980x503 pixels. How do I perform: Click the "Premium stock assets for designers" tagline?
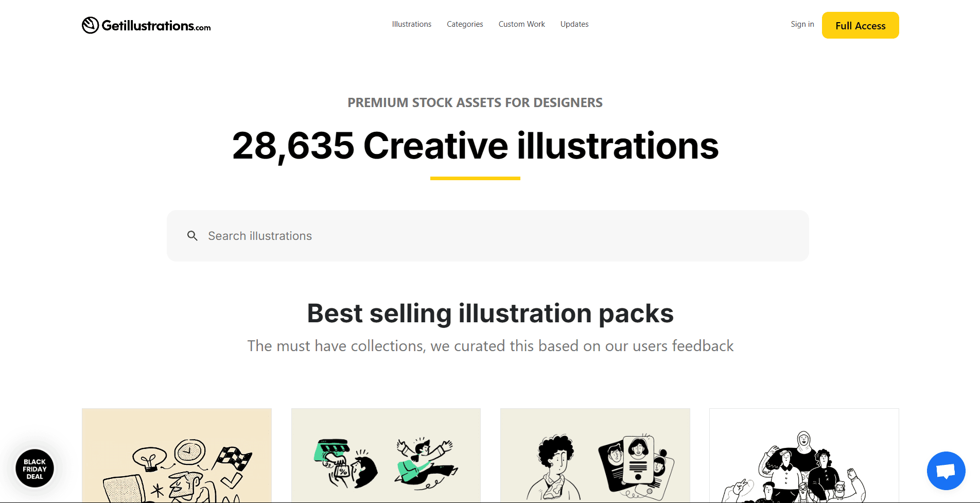(475, 102)
